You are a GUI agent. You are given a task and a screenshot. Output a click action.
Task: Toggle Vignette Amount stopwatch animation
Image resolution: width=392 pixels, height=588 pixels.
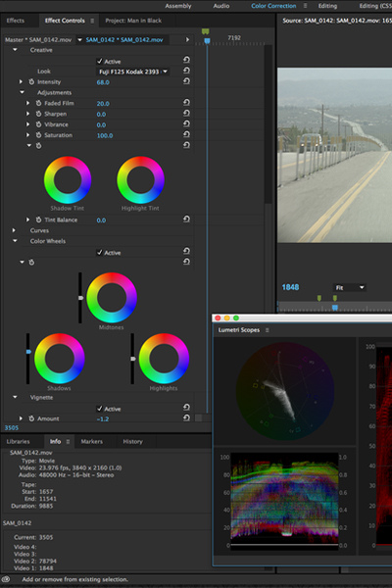click(x=31, y=418)
